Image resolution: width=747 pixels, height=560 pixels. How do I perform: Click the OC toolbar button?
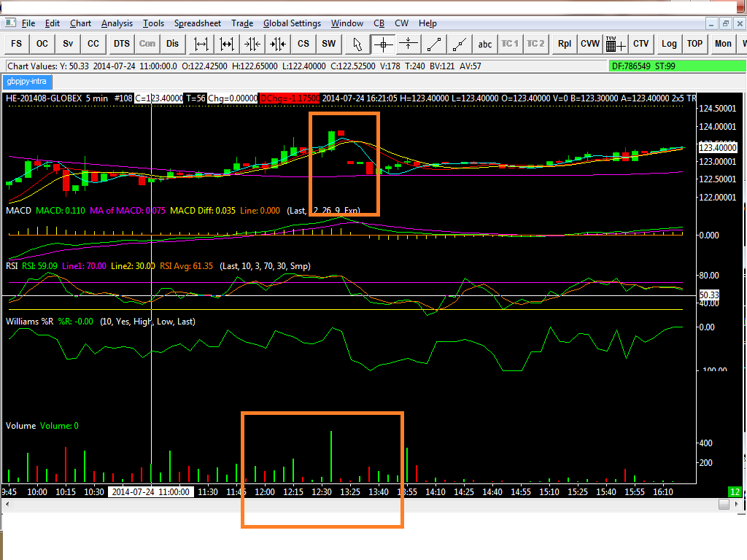click(x=42, y=44)
